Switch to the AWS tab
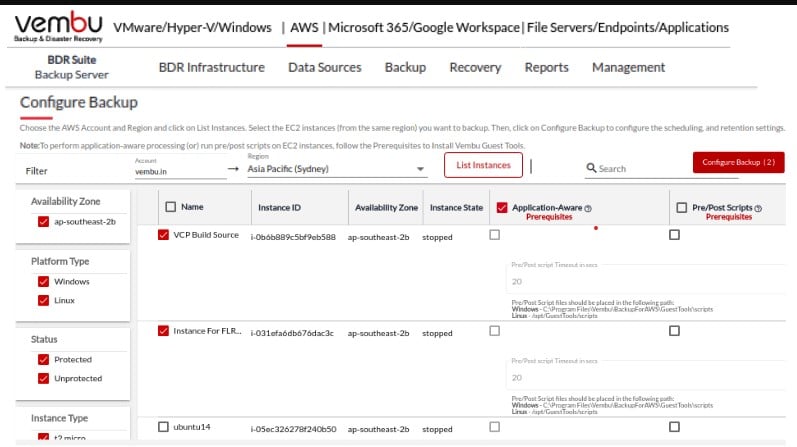 click(x=304, y=27)
